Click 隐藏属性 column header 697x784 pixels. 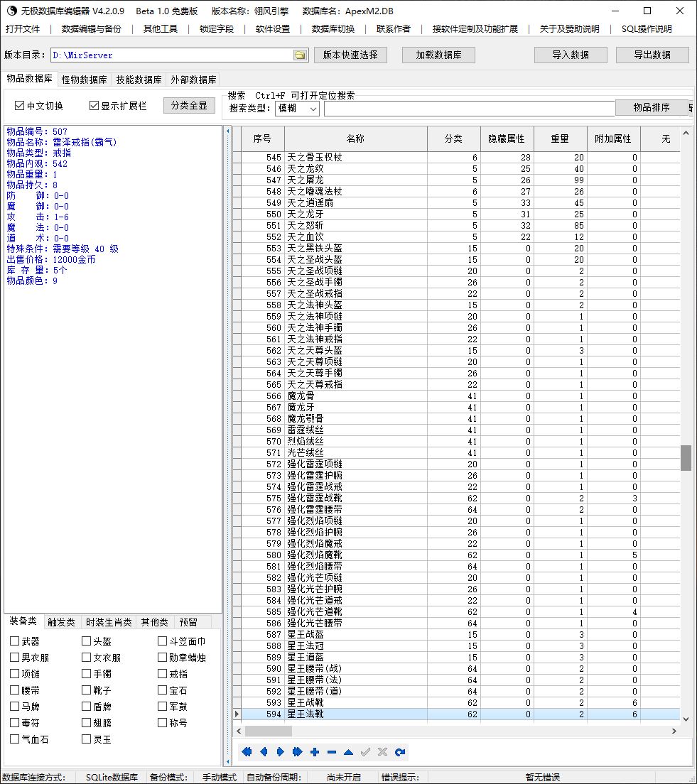tap(507, 138)
